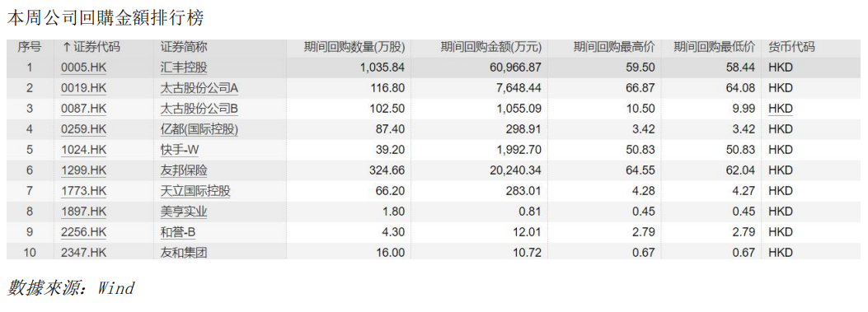
Task: Open the 1299.HK stock code link
Action: coord(83,170)
